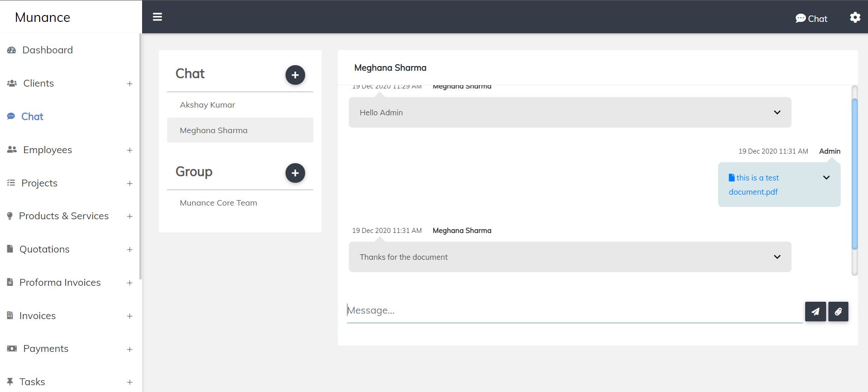
Task: Expand Quotations submenu plus
Action: point(130,250)
